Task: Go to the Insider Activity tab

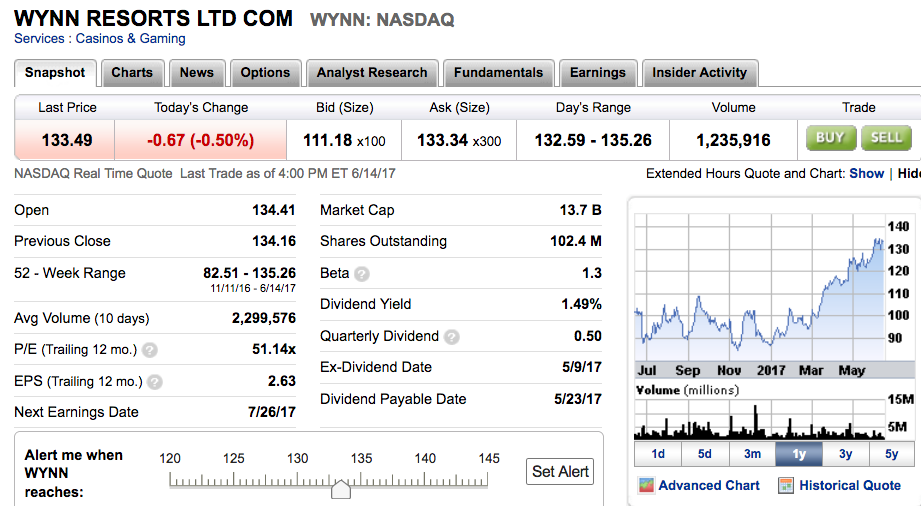Action: point(699,73)
